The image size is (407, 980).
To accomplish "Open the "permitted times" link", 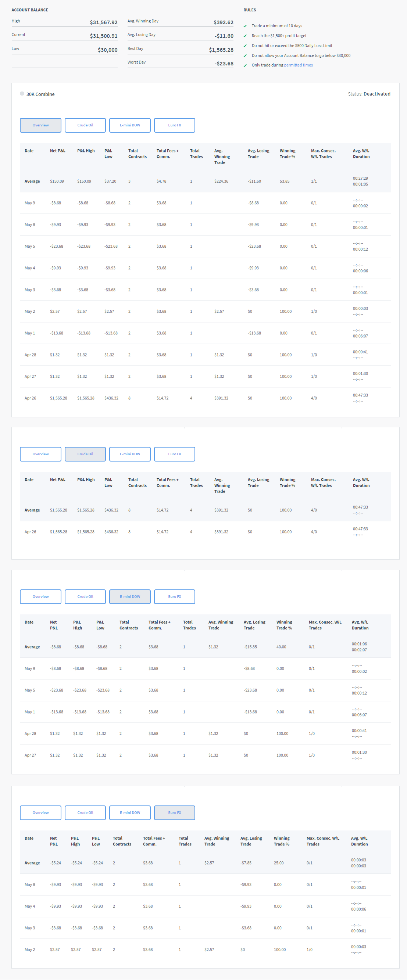I will click(x=298, y=65).
